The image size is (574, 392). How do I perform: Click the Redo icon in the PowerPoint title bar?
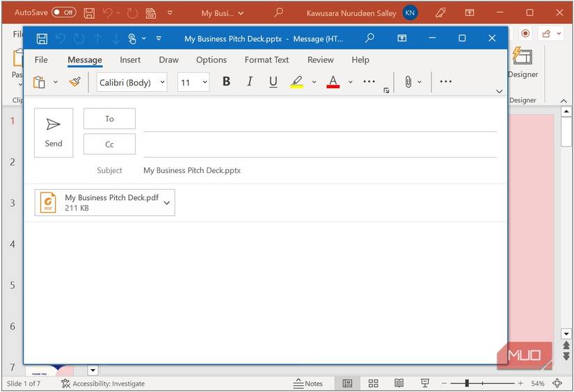pos(132,13)
